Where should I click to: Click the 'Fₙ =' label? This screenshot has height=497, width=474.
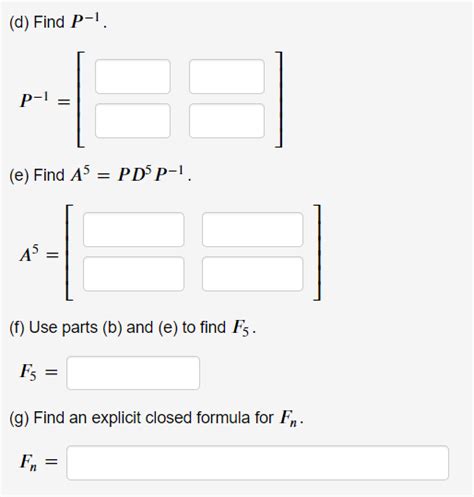[x=39, y=462]
